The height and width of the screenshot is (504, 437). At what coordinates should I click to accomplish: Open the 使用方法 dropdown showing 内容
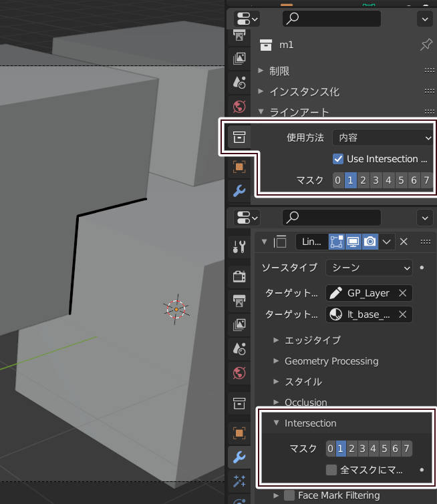point(383,138)
